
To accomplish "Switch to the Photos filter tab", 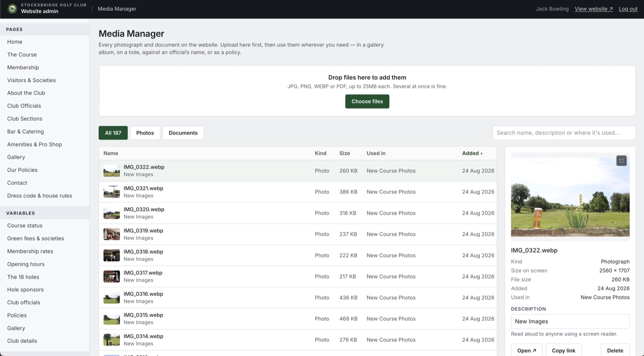I will (145, 133).
